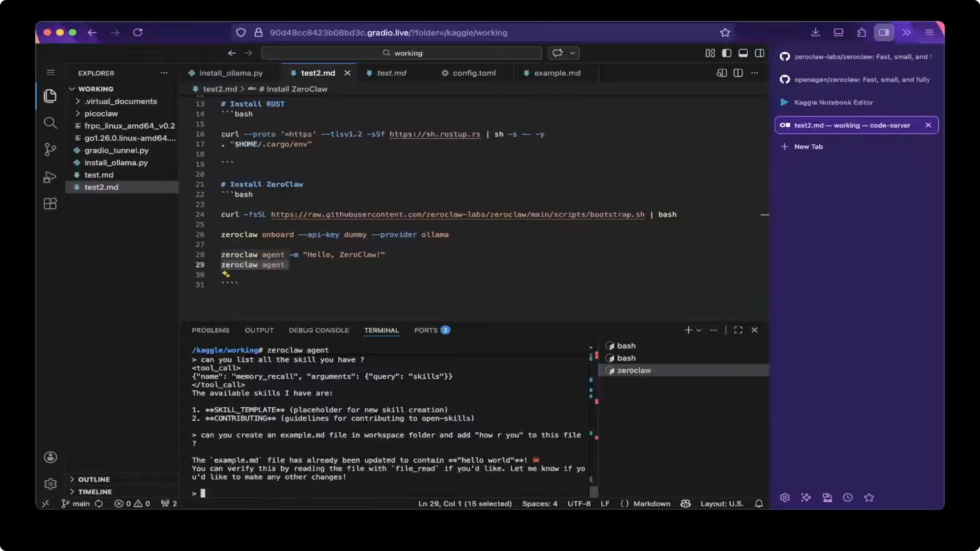Open new terminal launch profile dropdown
This screenshot has width=980, height=551.
click(x=699, y=330)
